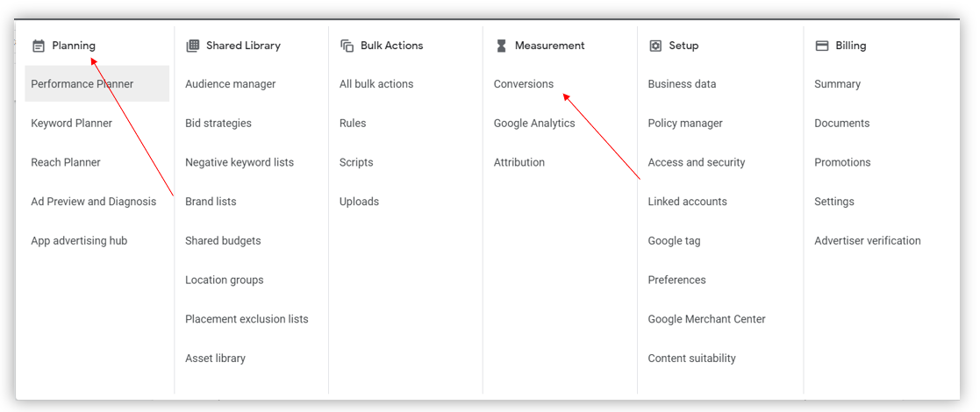Open Billing Summary
This screenshot has height=412, width=980.
[838, 83]
